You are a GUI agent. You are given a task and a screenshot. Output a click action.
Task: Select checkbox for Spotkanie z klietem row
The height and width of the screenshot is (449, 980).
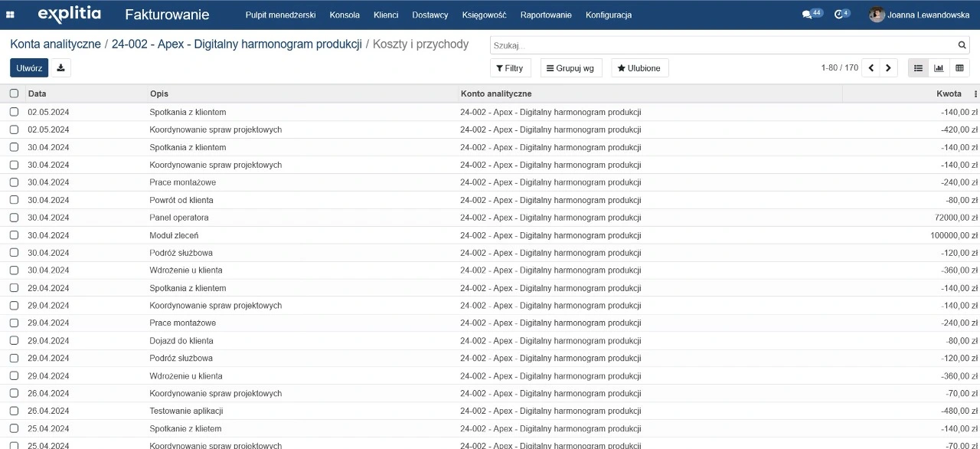(x=14, y=429)
